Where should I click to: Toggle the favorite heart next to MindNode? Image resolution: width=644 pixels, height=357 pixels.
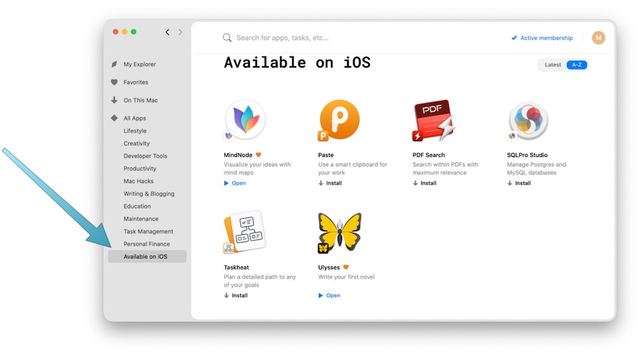pyautogui.click(x=258, y=154)
